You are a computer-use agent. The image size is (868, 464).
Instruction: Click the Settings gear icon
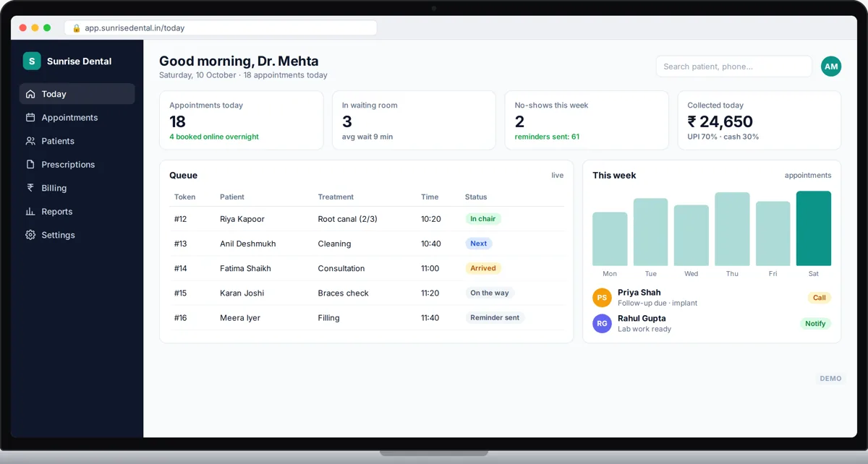tap(30, 235)
